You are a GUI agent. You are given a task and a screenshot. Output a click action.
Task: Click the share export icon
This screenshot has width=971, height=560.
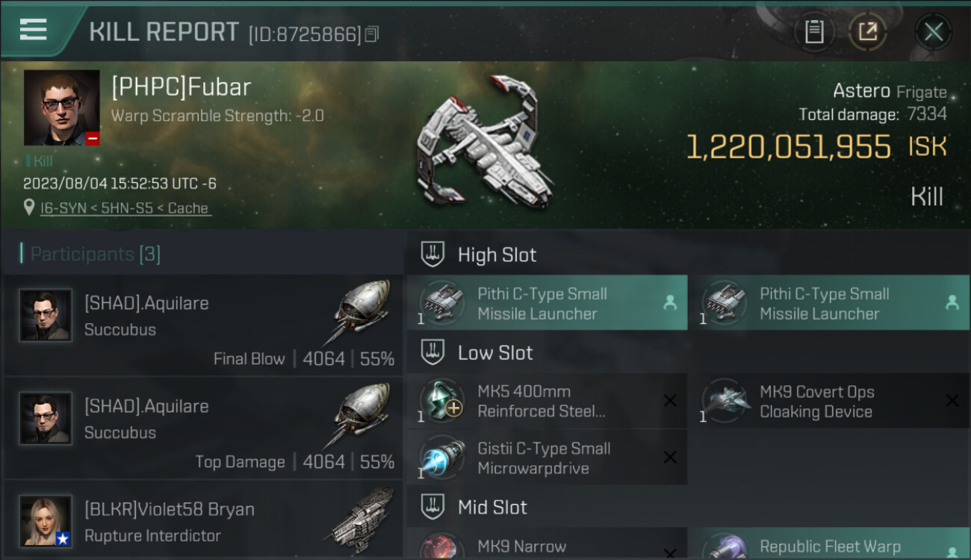867,32
